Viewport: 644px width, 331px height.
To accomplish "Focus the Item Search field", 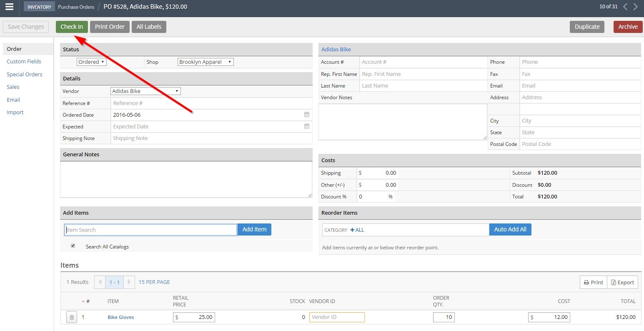I will (x=150, y=230).
